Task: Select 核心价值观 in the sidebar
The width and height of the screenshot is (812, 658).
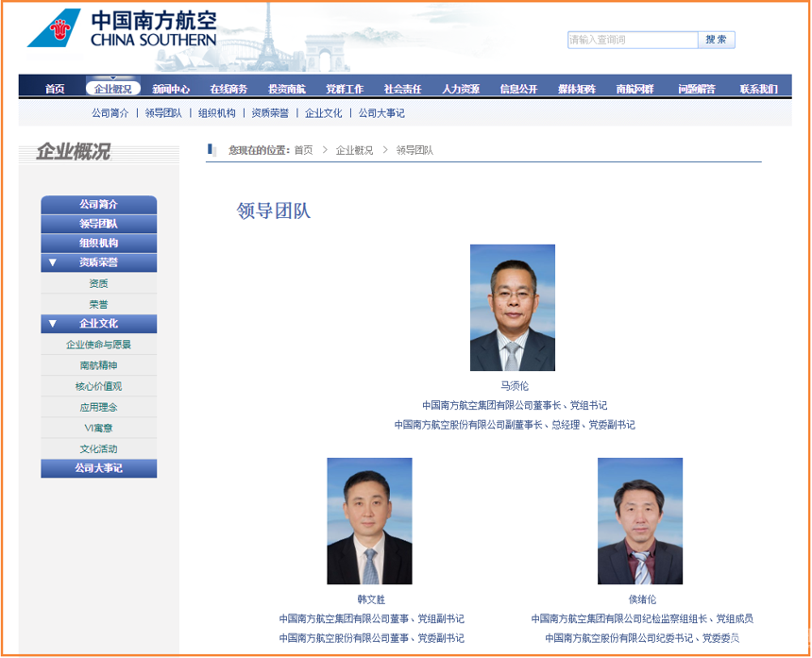Action: click(99, 386)
